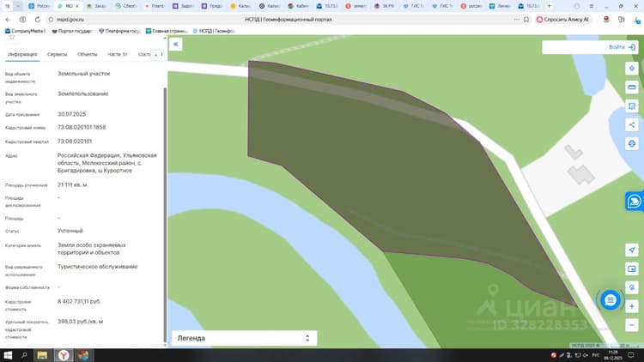644x362 pixels.
Task: Click the map icon above zoom-in
Action: (632, 287)
